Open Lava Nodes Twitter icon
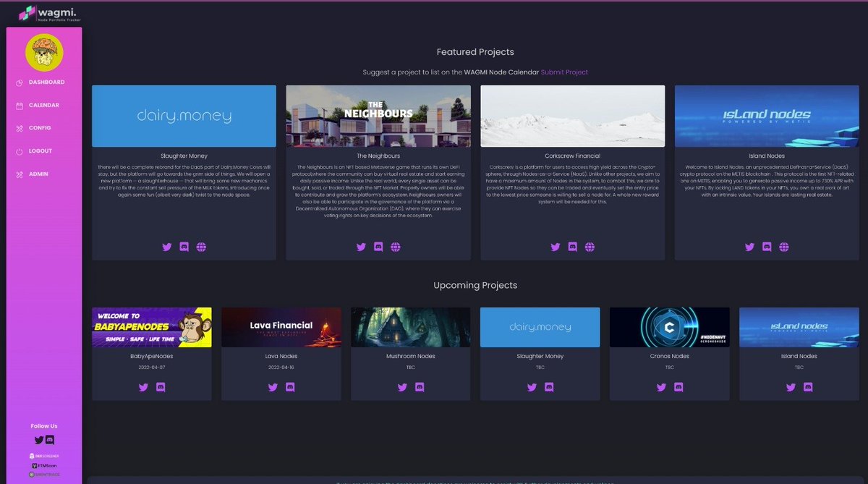This screenshot has height=484, width=868. pos(273,387)
